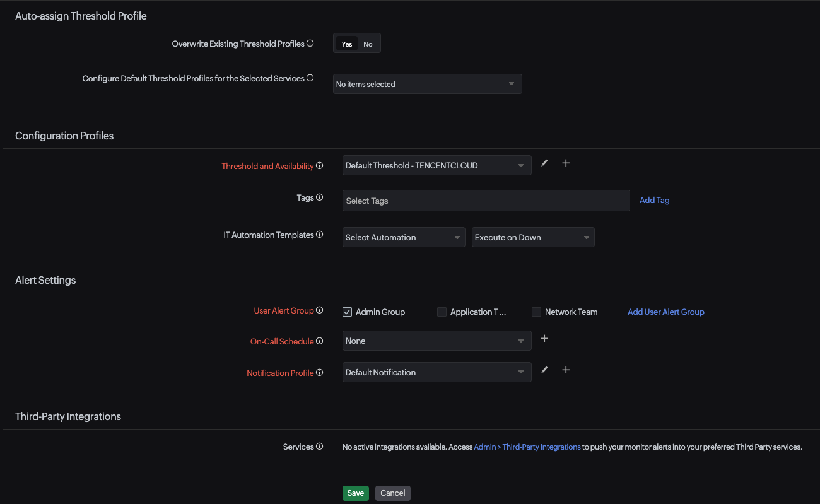
Task: Open the Default Threshold - TENCENTCLOUD dropdown
Action: [436, 165]
